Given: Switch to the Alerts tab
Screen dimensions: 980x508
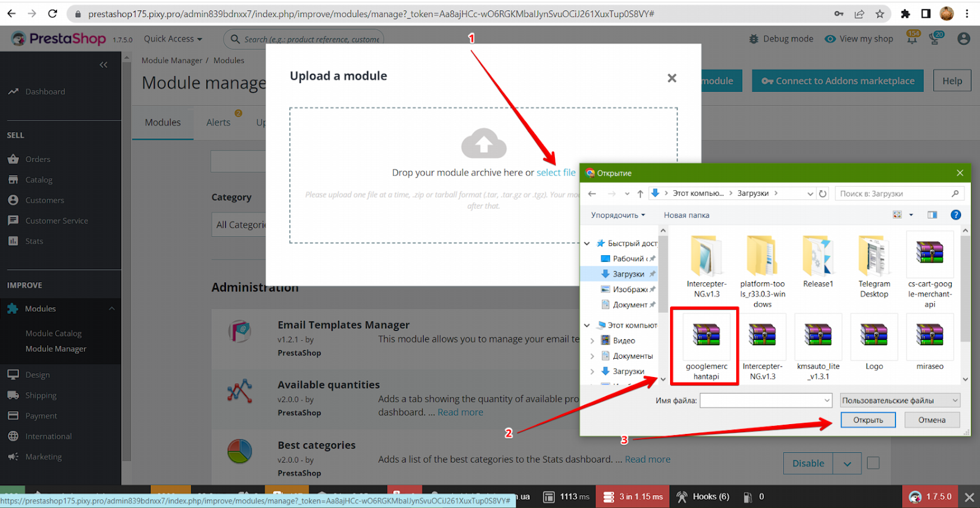Looking at the screenshot, I should [x=219, y=122].
